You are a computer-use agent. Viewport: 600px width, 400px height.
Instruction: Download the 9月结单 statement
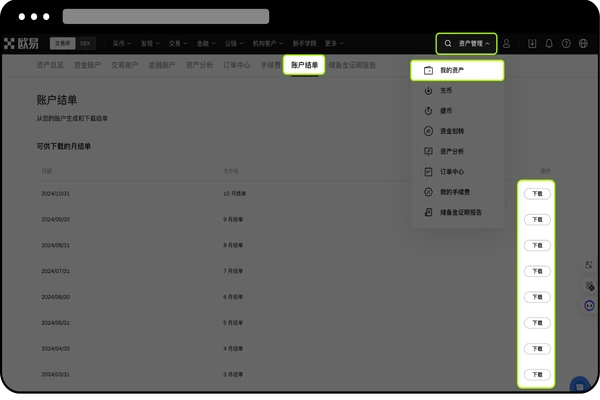pyautogui.click(x=537, y=220)
